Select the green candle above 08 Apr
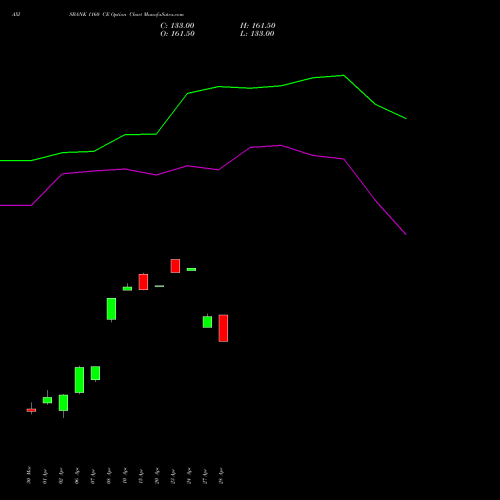This screenshot has height=500, width=500. [111, 309]
